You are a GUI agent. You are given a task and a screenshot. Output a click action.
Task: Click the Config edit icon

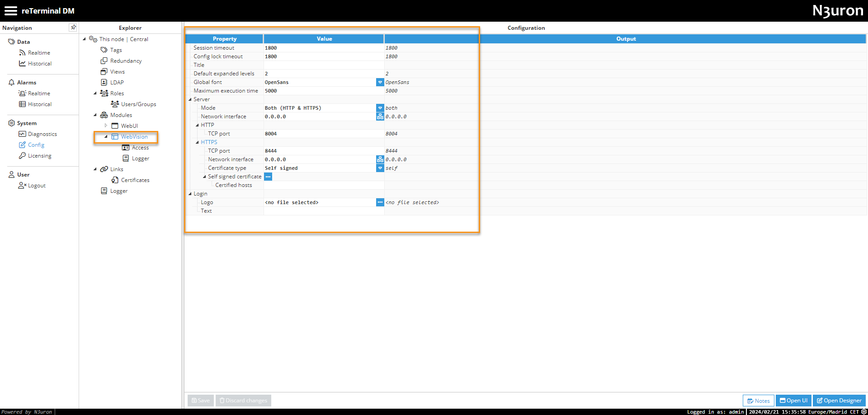click(x=22, y=145)
